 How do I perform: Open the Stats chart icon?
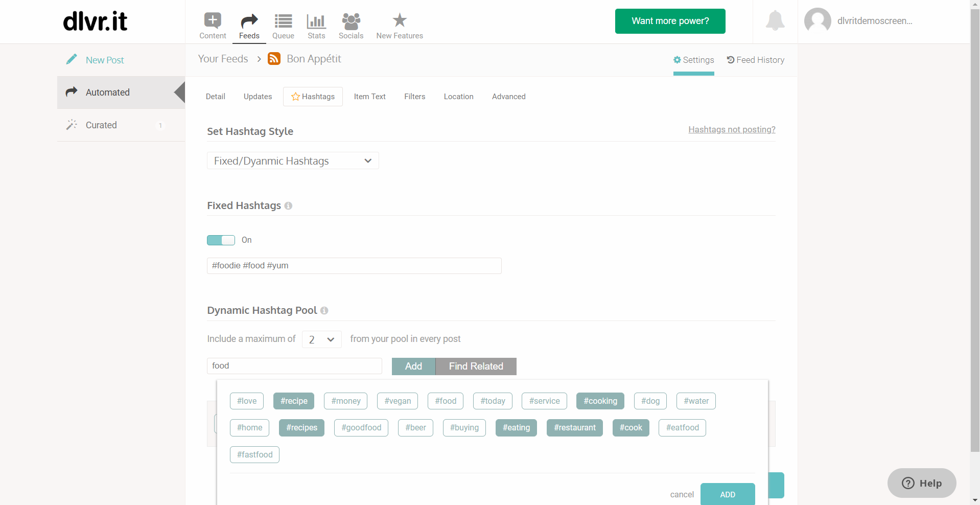click(x=316, y=21)
